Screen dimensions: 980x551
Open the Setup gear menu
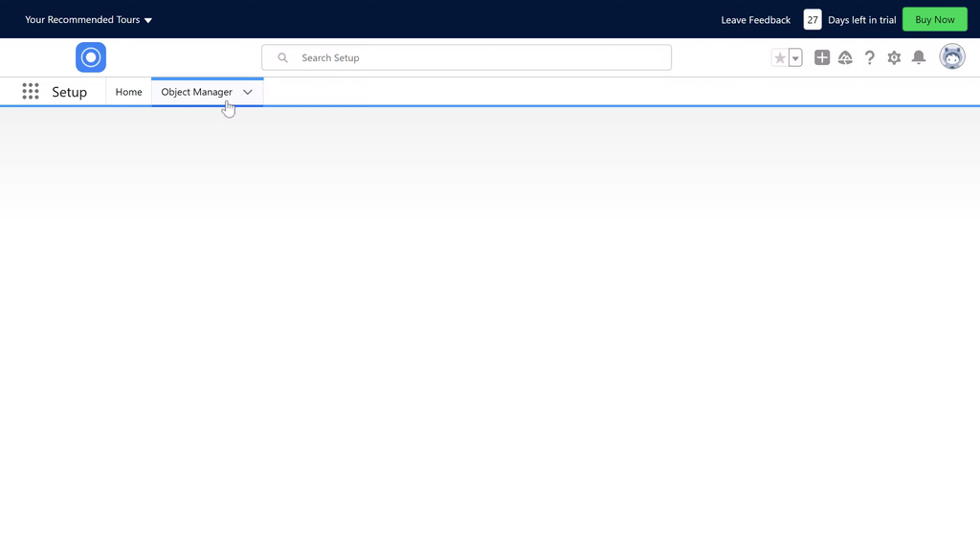[x=894, y=58]
